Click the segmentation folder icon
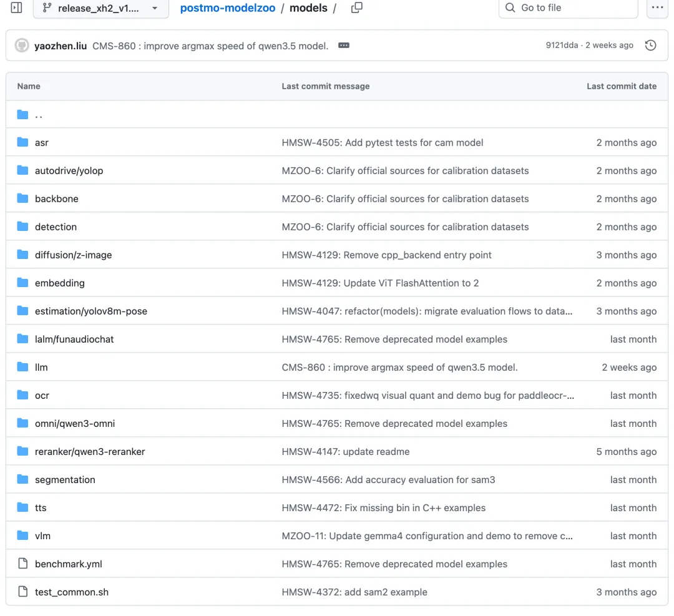Screen dimensions: 674x616 coord(22,479)
